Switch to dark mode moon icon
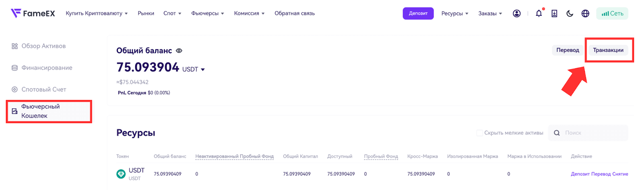This screenshot has width=644, height=190. (x=570, y=13)
